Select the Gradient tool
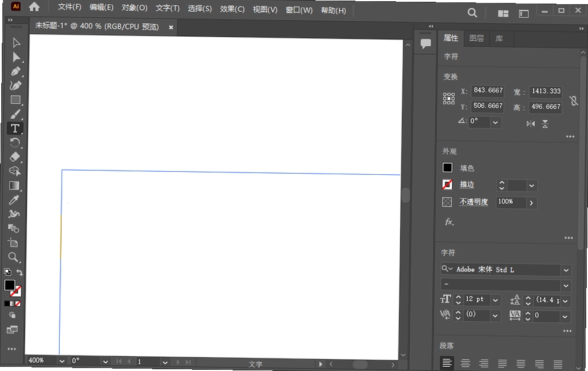Screen dimensions: 588x371 [14, 186]
